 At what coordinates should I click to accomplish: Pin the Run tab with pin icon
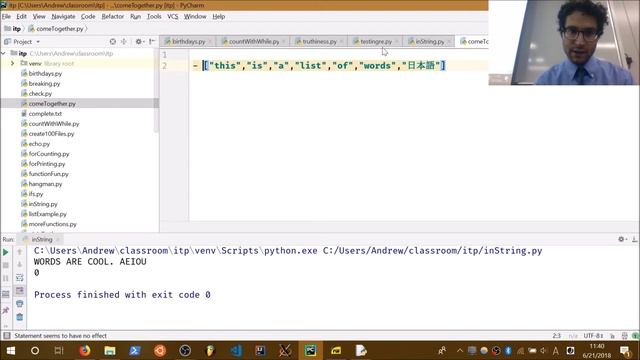click(x=6, y=311)
